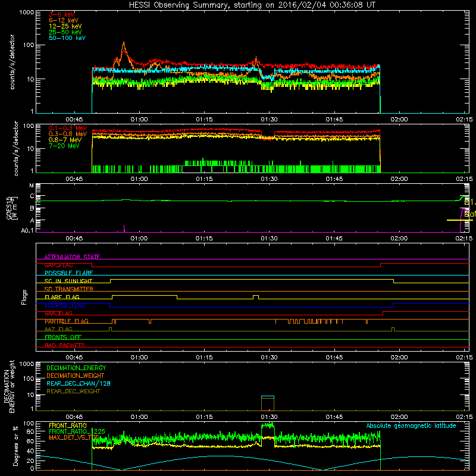Click the BAD_PACKETS flag label

[x=65, y=345]
